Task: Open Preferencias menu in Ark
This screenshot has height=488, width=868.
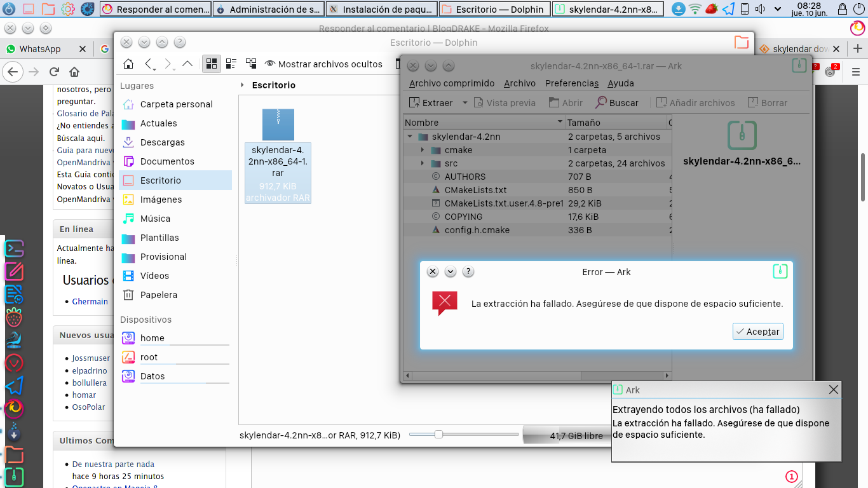Action: pyautogui.click(x=572, y=83)
